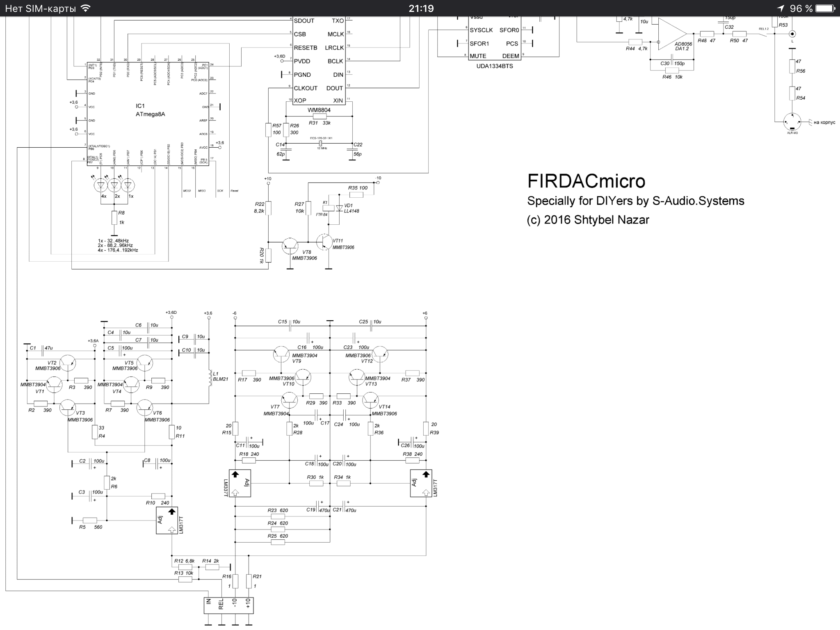Tap the XLR-M3 connector symbol
The image size is (840, 630).
pyautogui.click(x=792, y=121)
